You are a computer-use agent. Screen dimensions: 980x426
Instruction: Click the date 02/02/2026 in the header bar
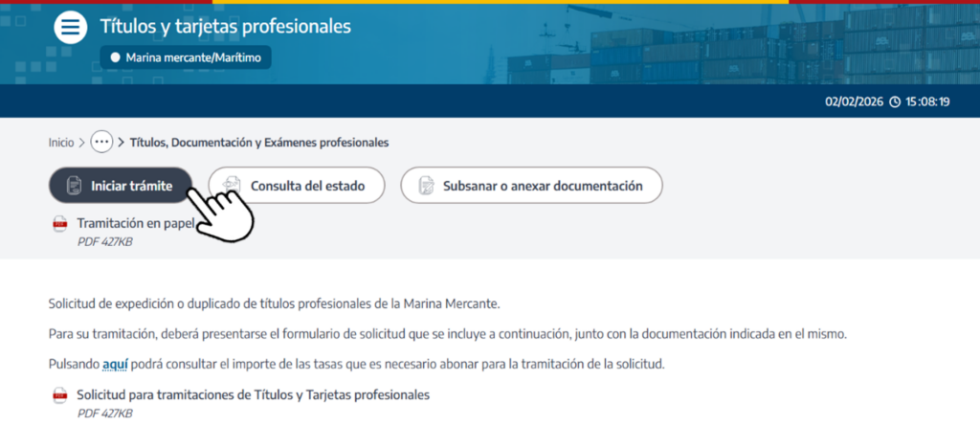[855, 101]
